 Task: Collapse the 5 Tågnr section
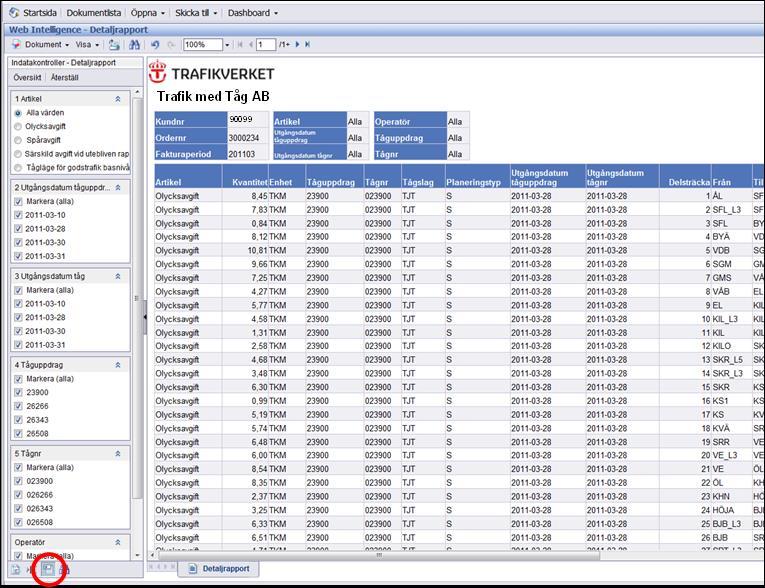click(118, 454)
